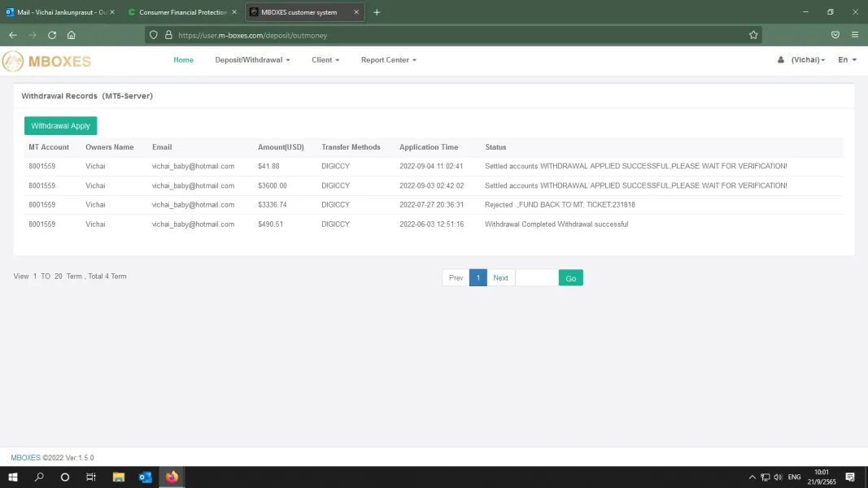Click the site padlock security icon

169,35
